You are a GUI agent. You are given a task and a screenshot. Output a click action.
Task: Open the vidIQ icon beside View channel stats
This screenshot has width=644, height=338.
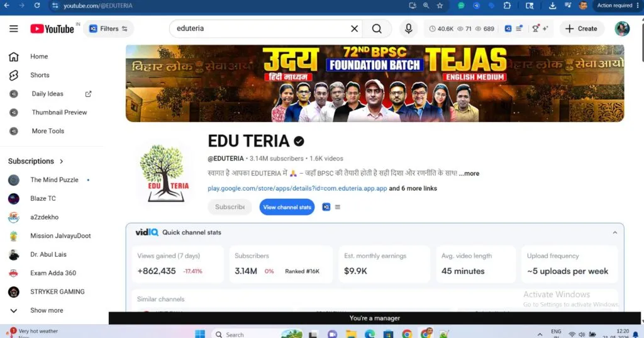tap(326, 207)
